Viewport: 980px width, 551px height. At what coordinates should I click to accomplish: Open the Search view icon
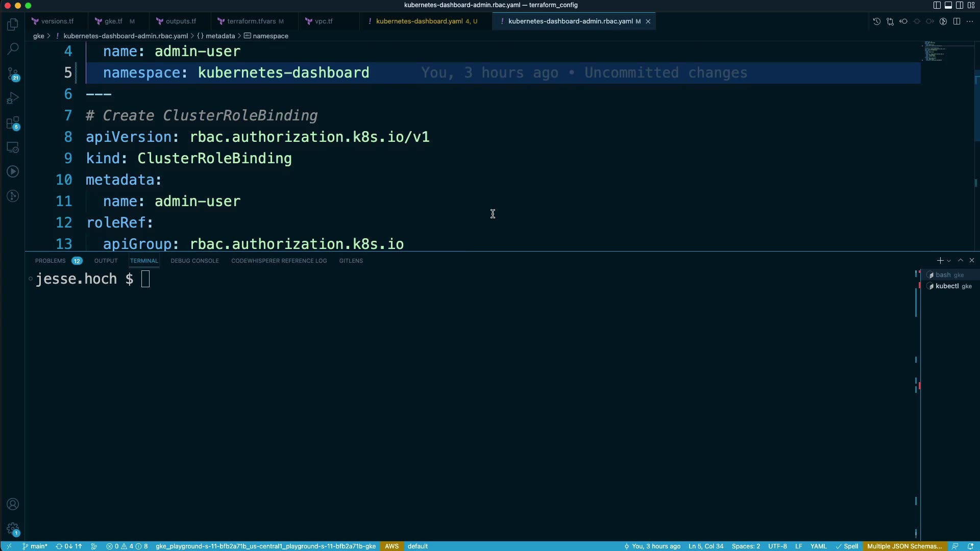click(x=13, y=49)
